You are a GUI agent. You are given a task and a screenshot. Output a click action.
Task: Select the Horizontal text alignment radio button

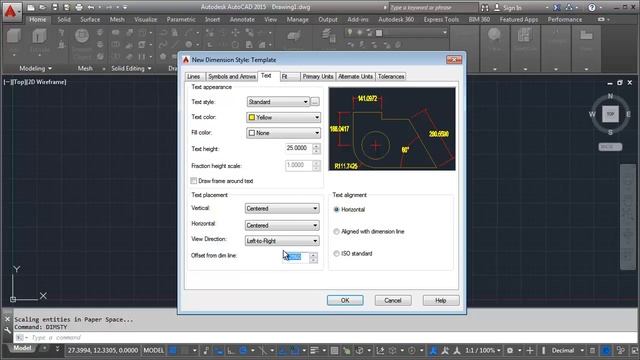point(336,209)
